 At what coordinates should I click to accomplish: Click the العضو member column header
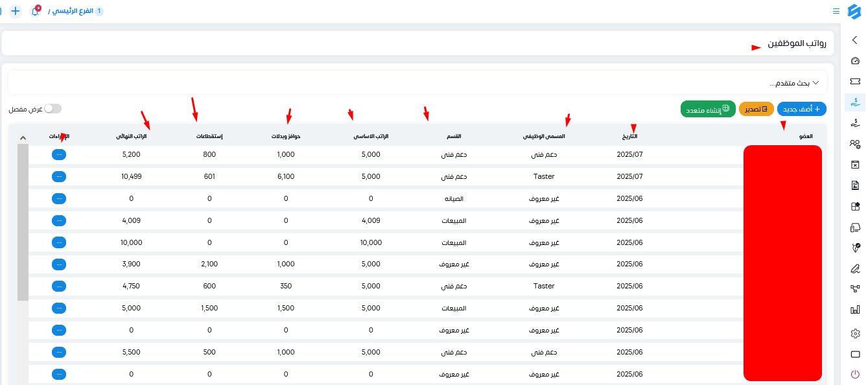[806, 137]
